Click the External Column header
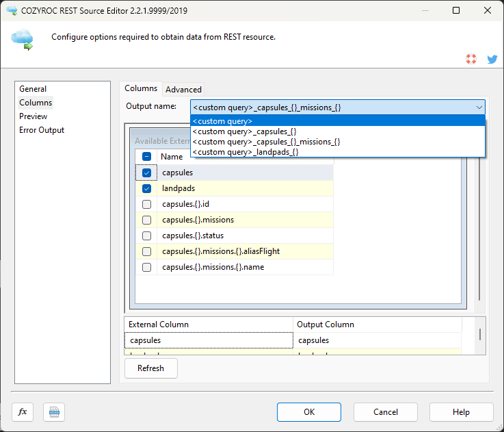 coord(209,325)
